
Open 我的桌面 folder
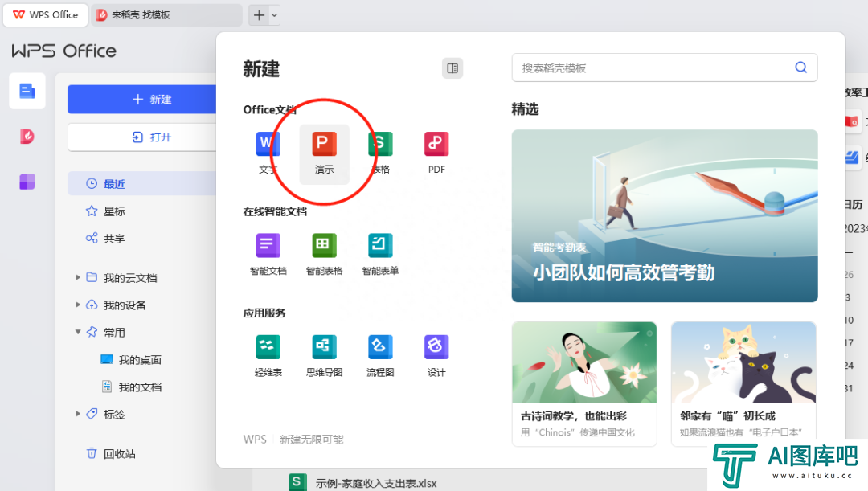click(x=131, y=360)
